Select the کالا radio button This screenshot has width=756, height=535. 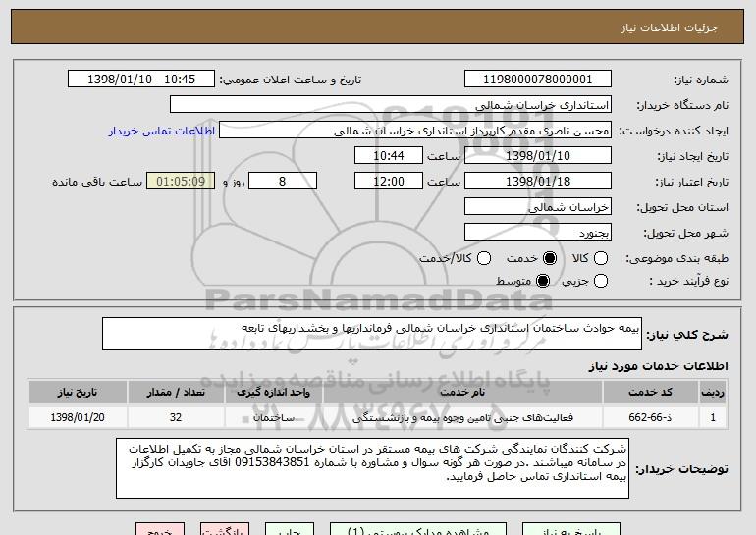601,258
